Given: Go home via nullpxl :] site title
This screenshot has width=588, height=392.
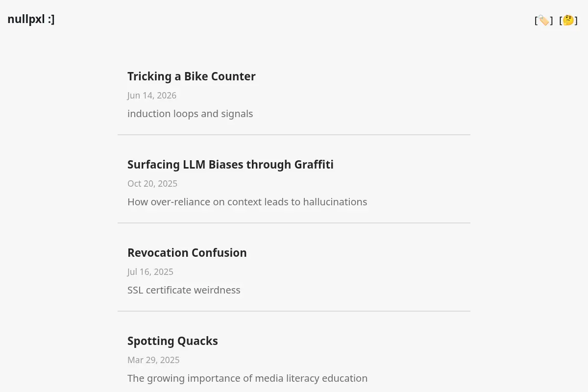Looking at the screenshot, I should tap(31, 20).
